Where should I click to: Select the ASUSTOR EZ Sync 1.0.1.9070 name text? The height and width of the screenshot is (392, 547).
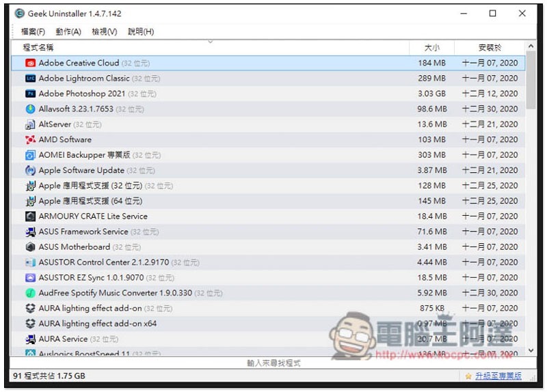[92, 278]
